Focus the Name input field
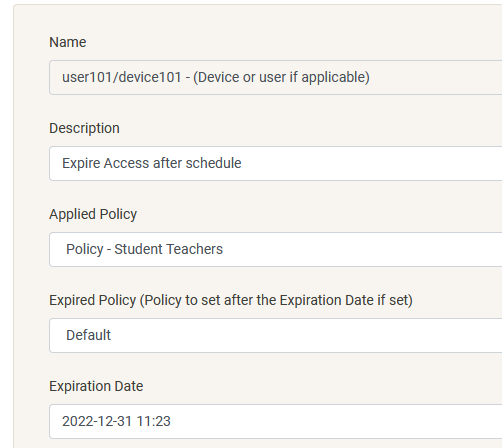 (x=276, y=77)
